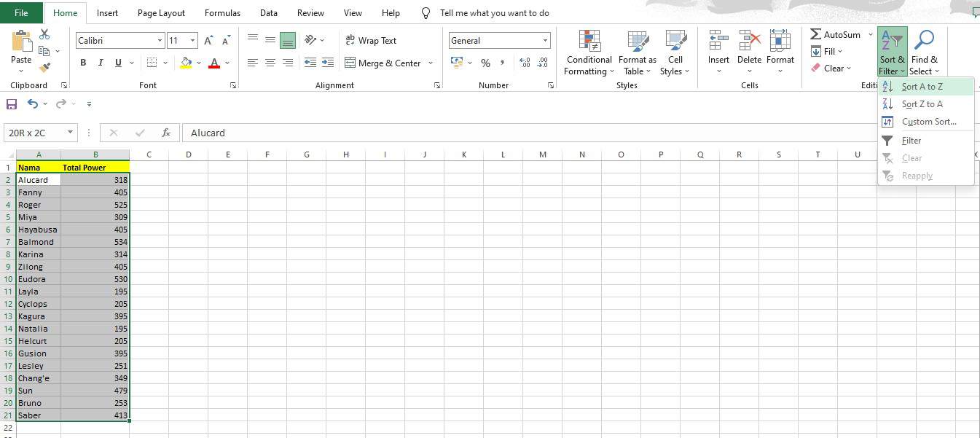Switch to the Page Layout tab
This screenshot has width=980, height=438.
(x=161, y=13)
